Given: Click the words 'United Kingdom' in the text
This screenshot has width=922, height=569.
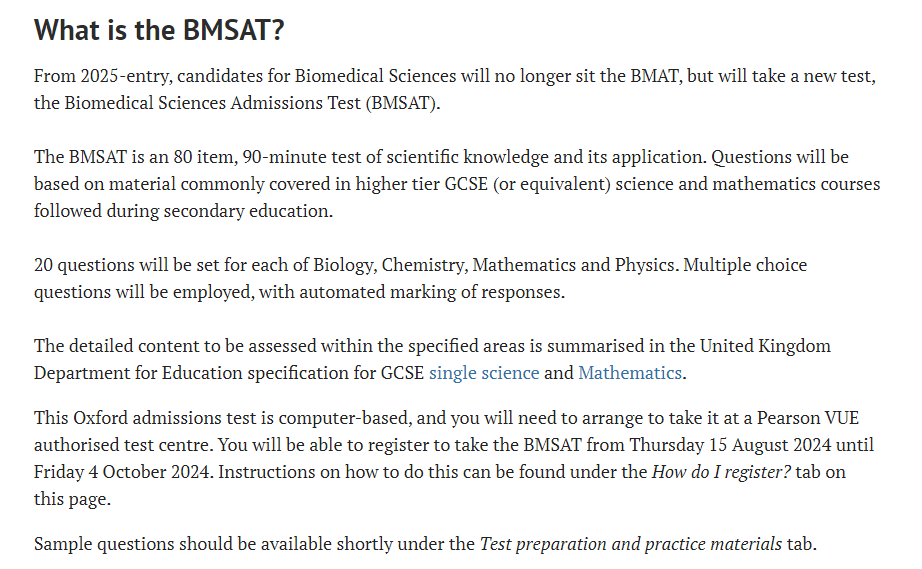Looking at the screenshot, I should point(765,346).
